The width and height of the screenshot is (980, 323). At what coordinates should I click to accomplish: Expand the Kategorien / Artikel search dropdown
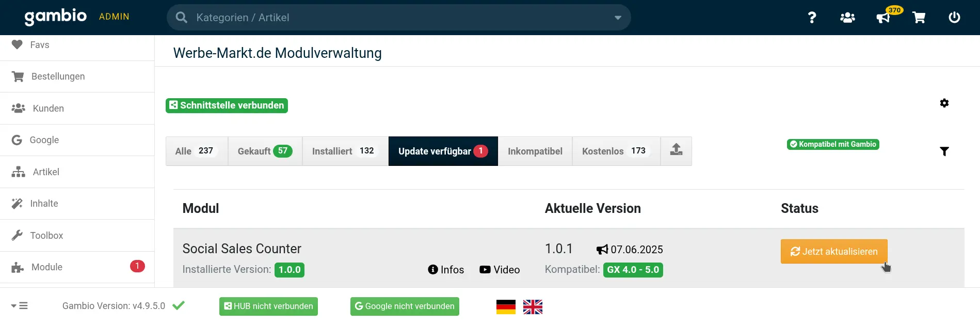coord(618,18)
